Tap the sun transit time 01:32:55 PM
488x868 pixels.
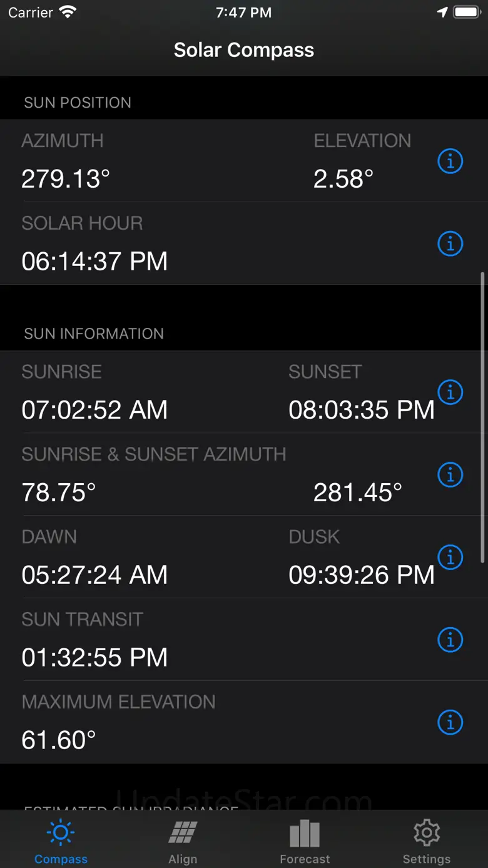point(94,658)
